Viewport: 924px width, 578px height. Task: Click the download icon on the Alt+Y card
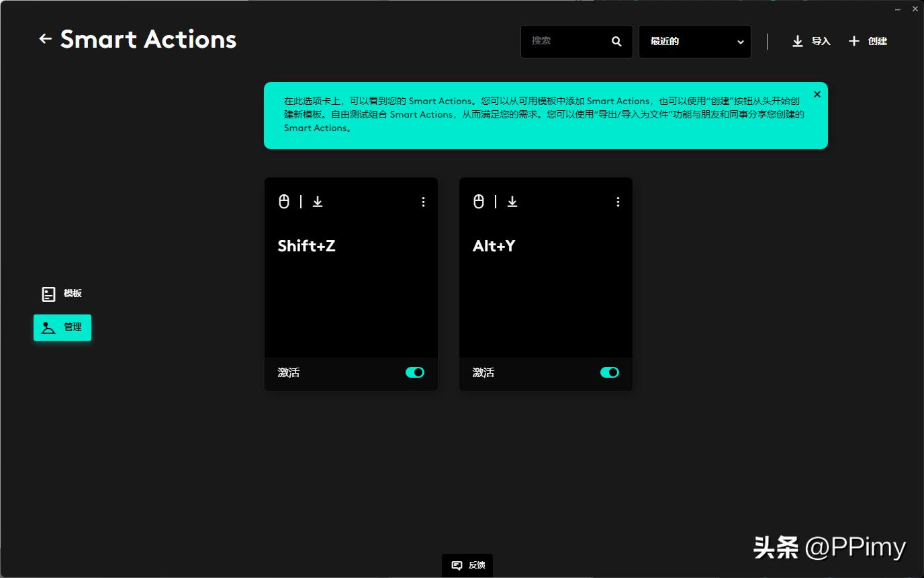512,202
